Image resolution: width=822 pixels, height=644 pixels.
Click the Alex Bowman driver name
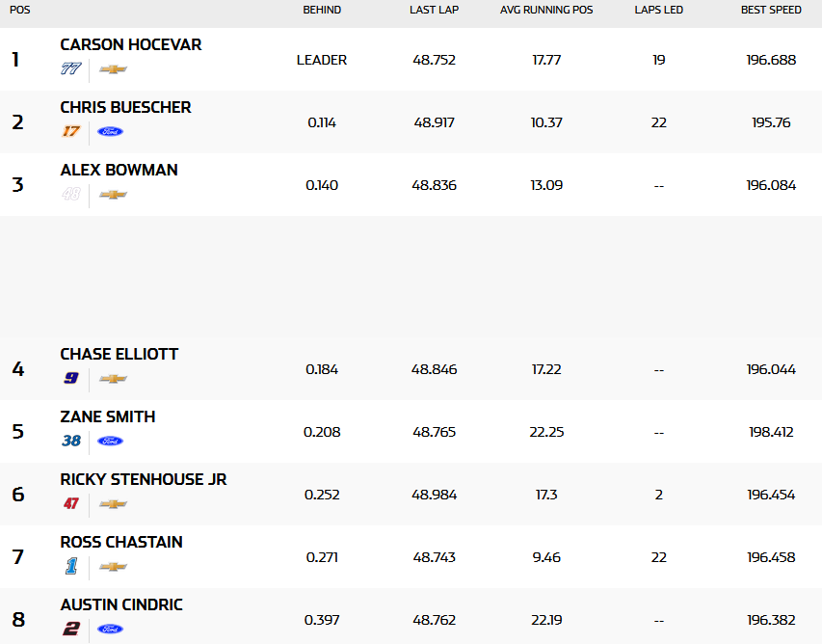[119, 171]
